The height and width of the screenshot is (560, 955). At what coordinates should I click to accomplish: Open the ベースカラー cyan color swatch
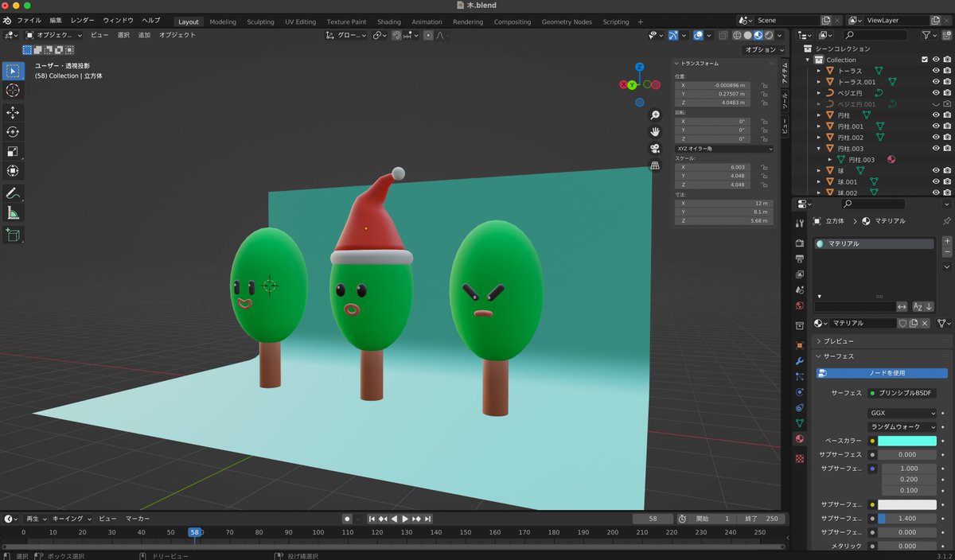[907, 440]
